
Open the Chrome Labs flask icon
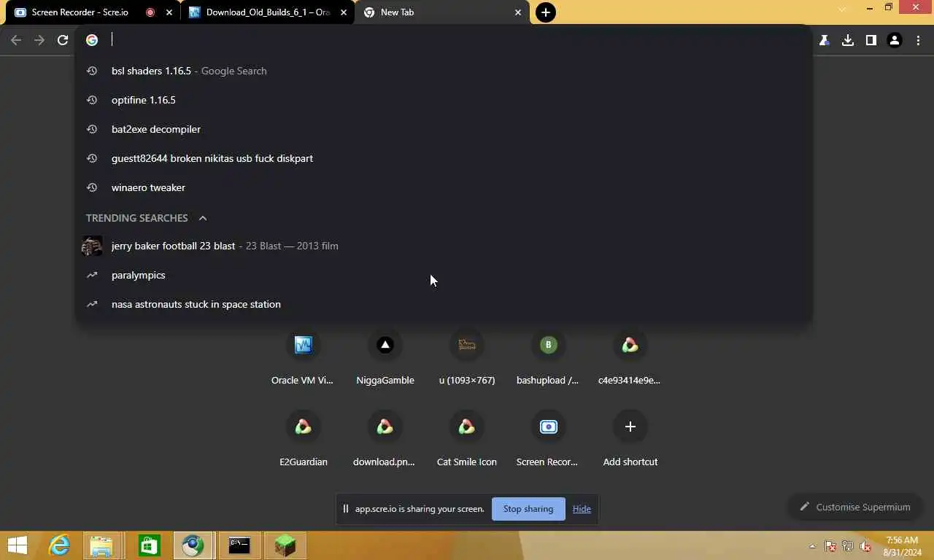click(824, 41)
